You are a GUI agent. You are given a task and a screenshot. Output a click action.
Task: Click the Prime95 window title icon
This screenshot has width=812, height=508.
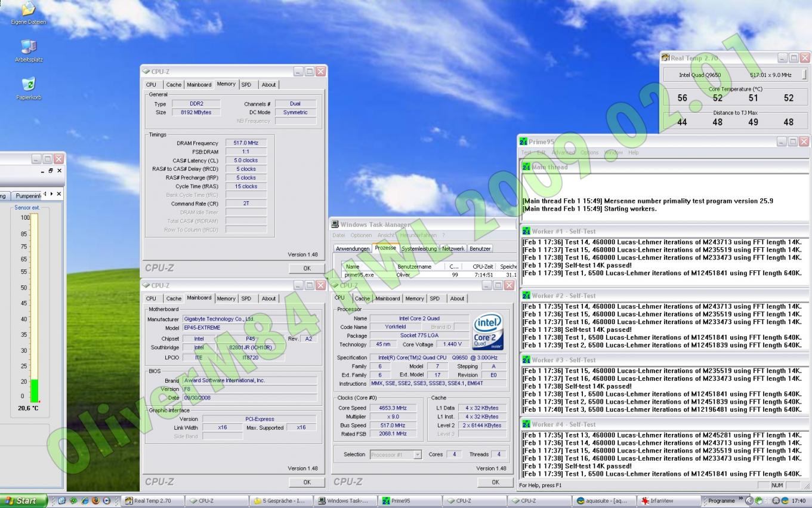coord(523,141)
